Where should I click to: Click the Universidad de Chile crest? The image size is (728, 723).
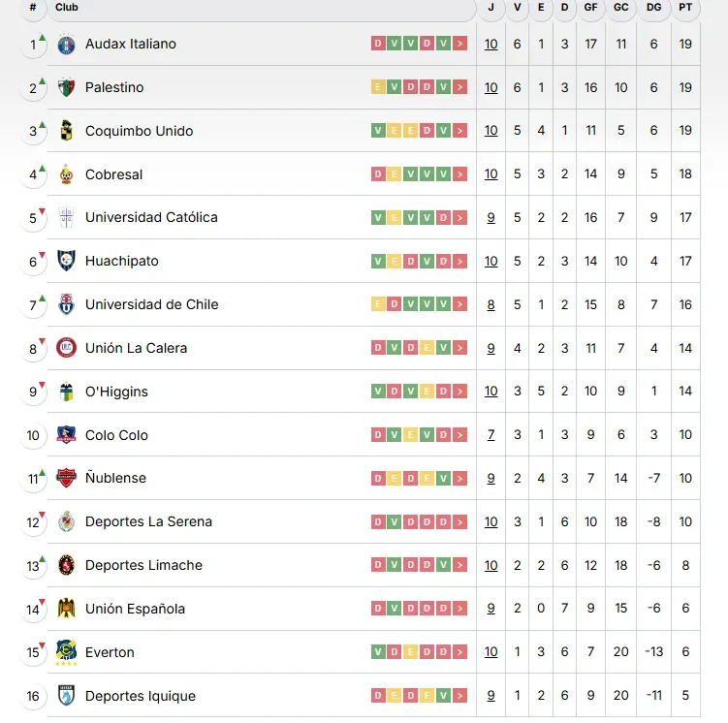66,304
